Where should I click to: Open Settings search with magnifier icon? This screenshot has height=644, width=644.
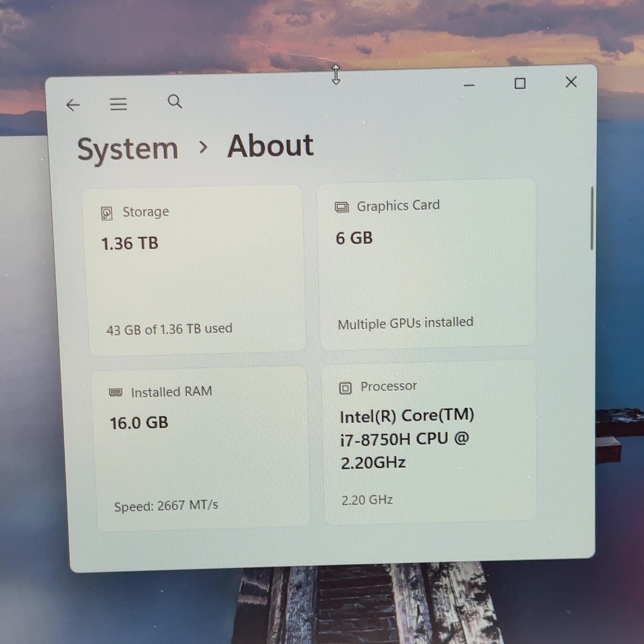[x=175, y=102]
